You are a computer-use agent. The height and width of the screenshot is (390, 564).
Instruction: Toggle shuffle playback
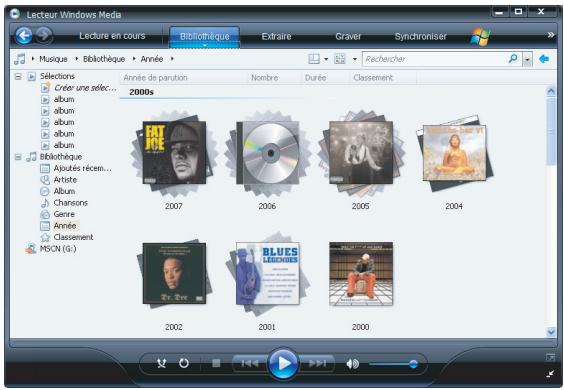(x=162, y=363)
